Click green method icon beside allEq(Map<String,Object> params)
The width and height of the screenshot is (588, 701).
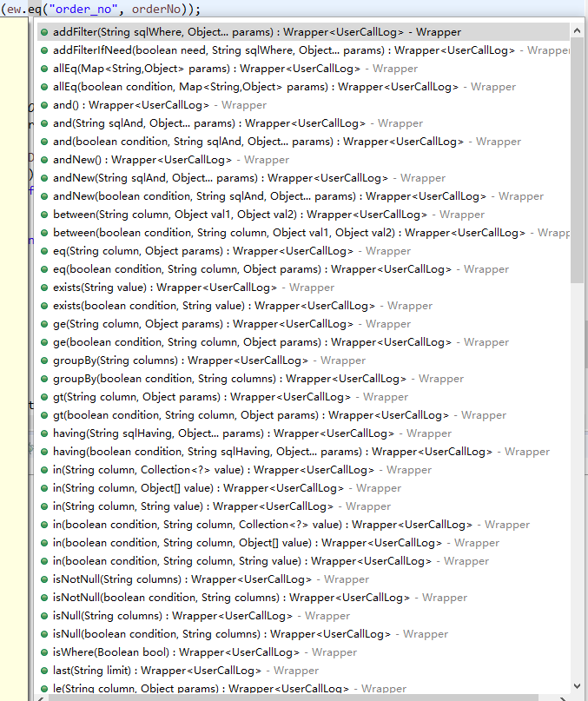(x=44, y=69)
